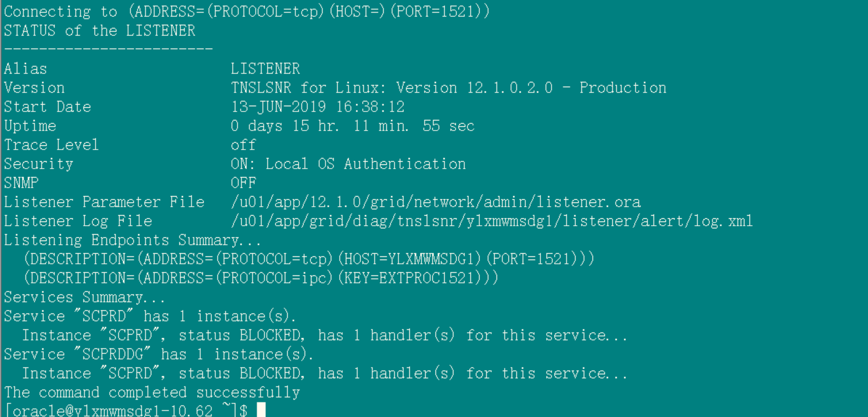
Task: Click the Trace Level off value
Action: pos(243,145)
